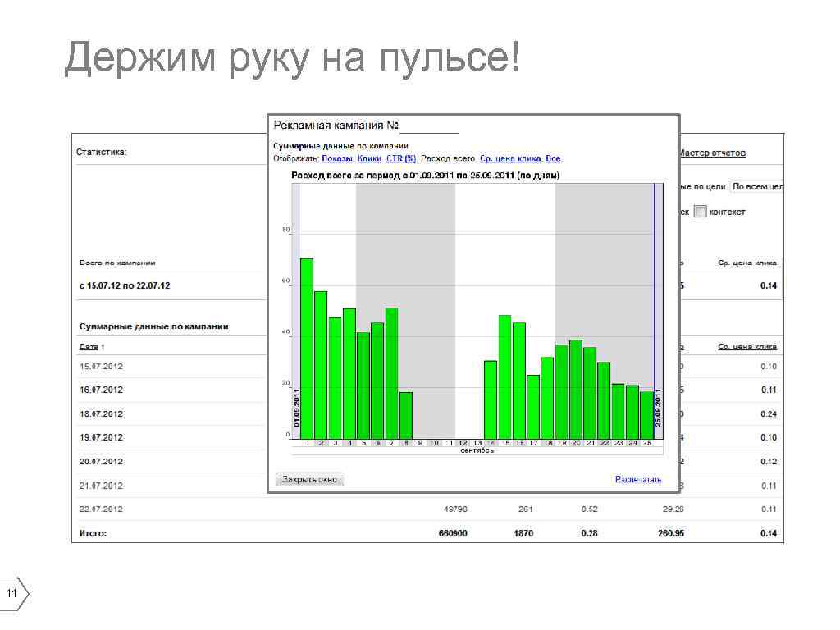Click the total clicks value 1870
Screen dimensions: 840x630
pos(523,533)
